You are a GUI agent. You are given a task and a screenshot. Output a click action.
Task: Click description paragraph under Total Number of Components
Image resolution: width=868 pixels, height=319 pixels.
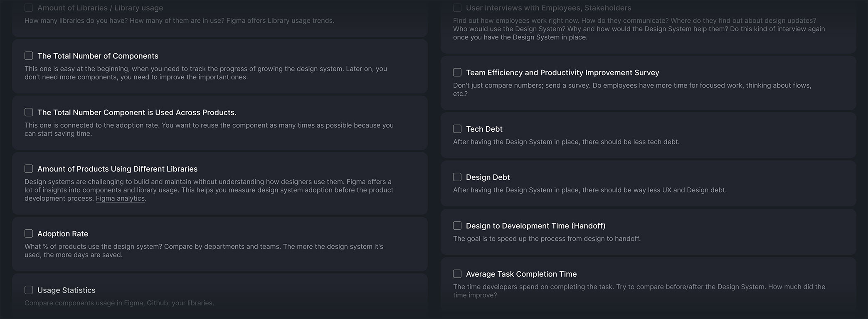coord(206,73)
